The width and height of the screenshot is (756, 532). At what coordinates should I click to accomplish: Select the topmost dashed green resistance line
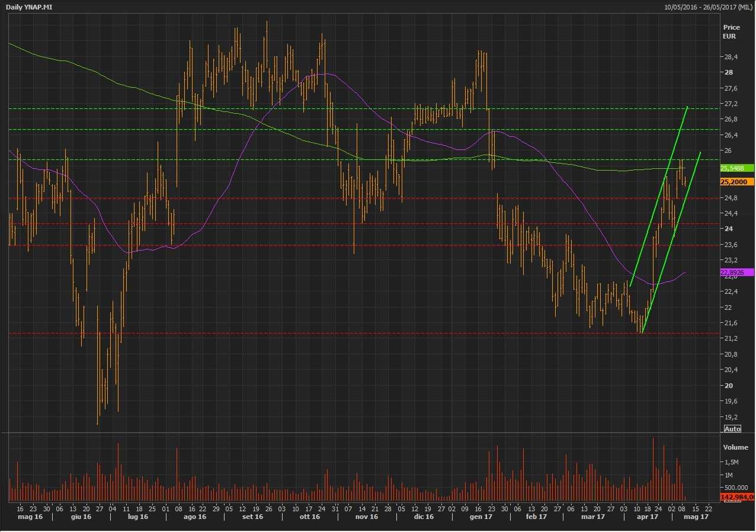[355, 108]
